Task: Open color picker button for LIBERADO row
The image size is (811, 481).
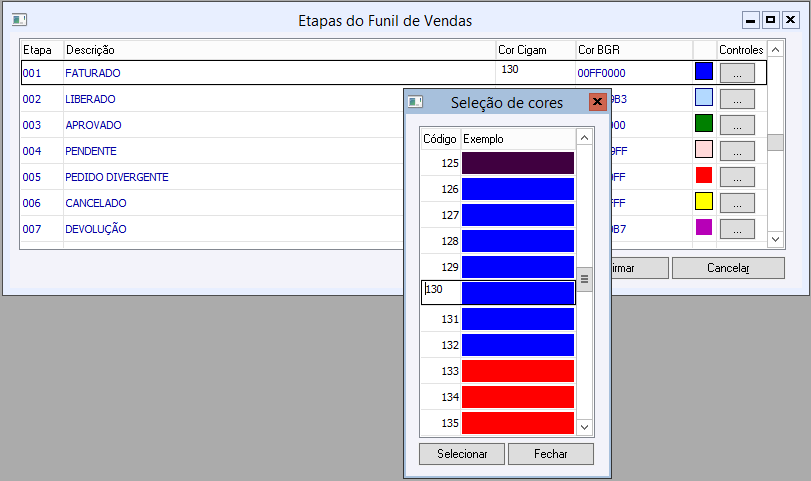Action: coord(737,99)
